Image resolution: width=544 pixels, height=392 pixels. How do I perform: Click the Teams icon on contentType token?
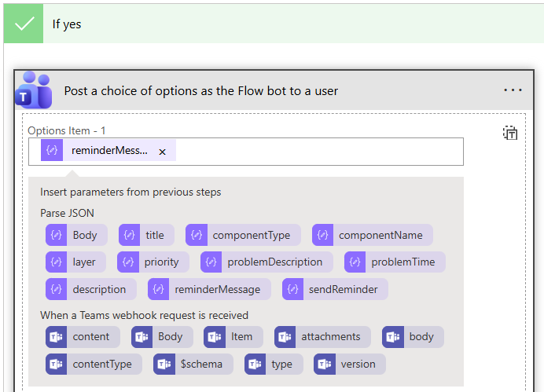57,364
